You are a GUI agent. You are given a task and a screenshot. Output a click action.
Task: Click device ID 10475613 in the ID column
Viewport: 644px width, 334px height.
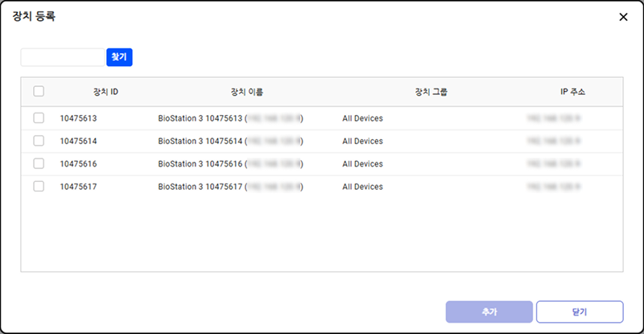(78, 118)
